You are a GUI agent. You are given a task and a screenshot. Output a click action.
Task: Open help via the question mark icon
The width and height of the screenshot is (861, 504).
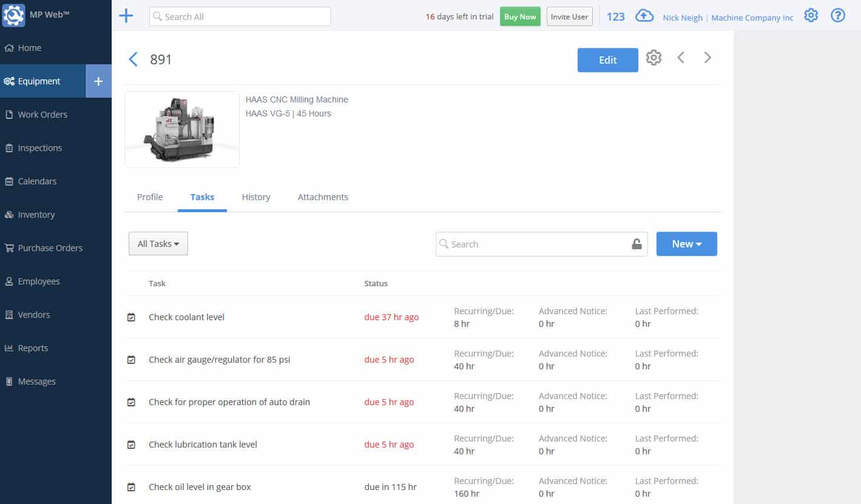pyautogui.click(x=838, y=15)
